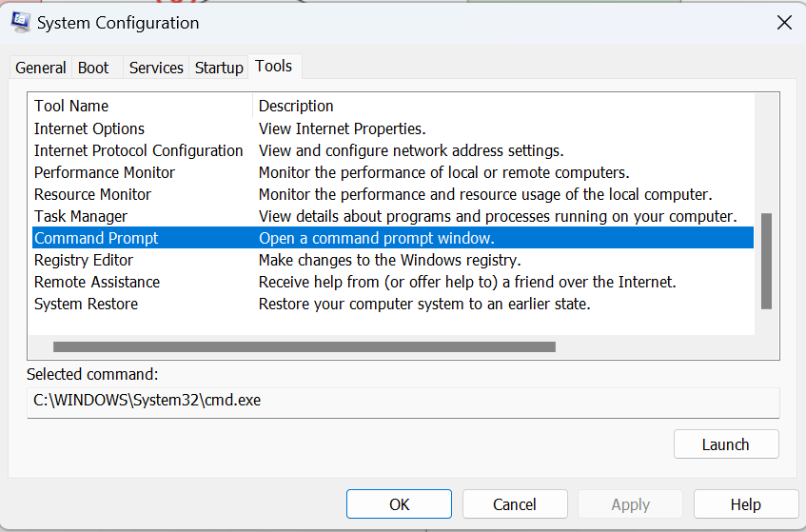Viewport: 806px width, 532px height.
Task: Open the Boot tab
Action: click(93, 68)
